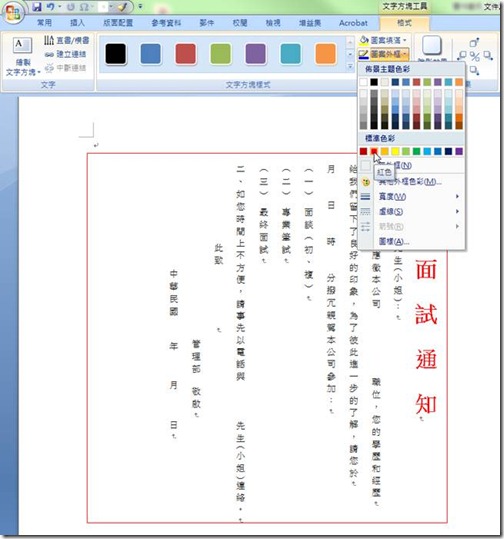Image resolution: width=504 pixels, height=539 pixels.
Task: Switch to the 檢視 View tab
Action: tap(273, 23)
